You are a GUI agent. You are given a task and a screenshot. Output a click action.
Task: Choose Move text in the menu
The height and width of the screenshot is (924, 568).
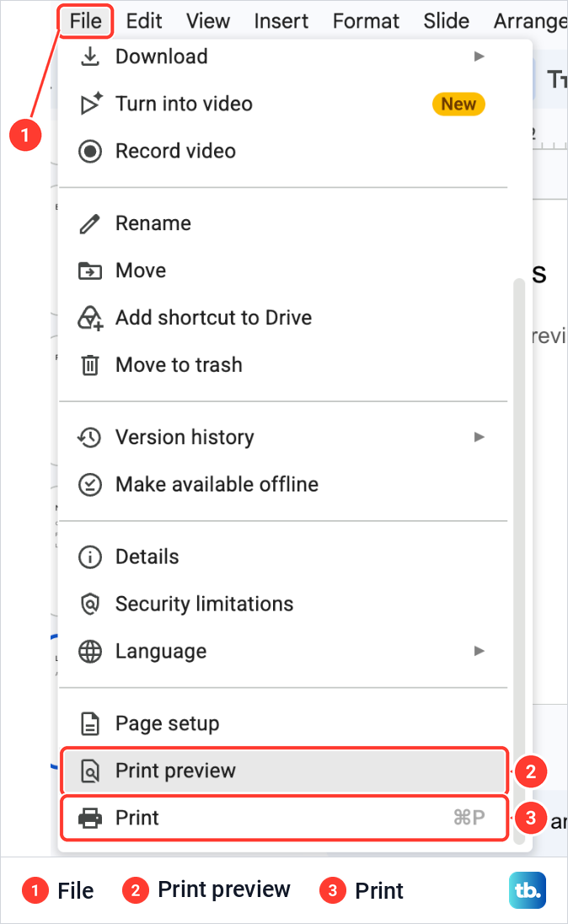141,271
